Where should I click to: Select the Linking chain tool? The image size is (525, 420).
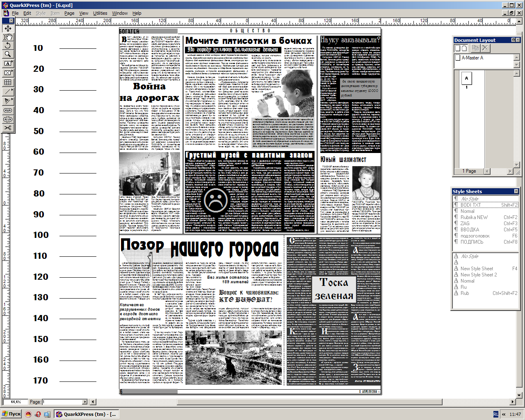tap(8, 110)
